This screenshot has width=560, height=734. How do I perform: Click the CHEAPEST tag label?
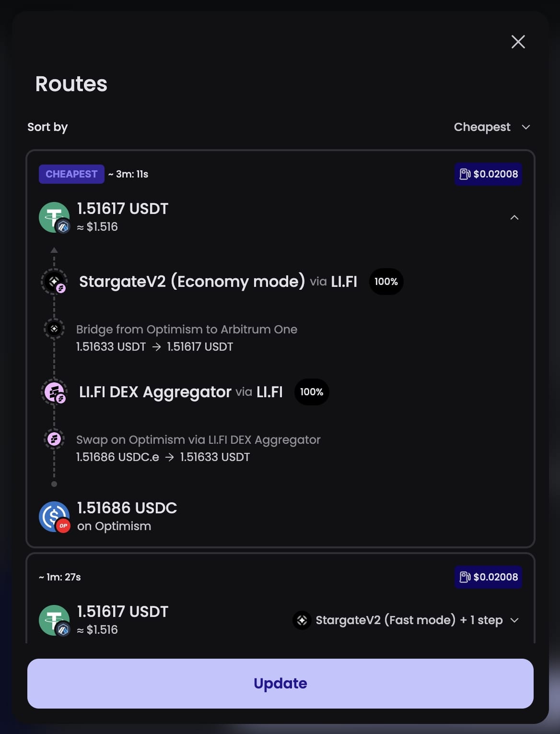[x=71, y=174]
